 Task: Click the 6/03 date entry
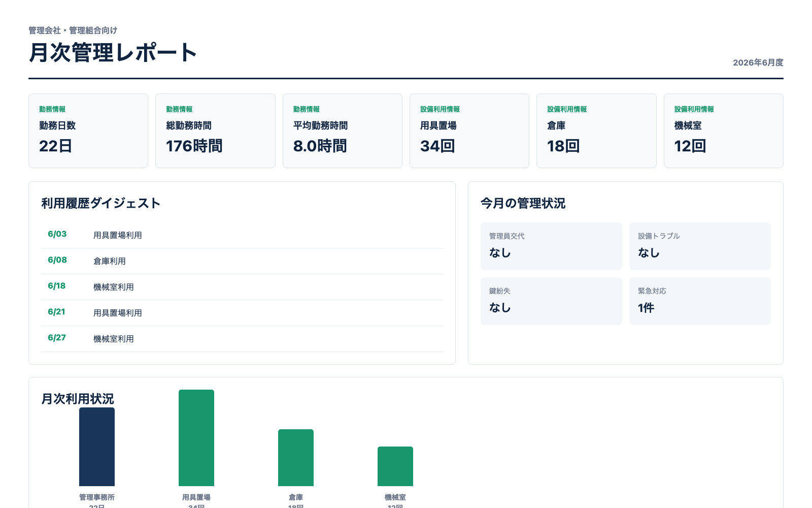pos(57,234)
